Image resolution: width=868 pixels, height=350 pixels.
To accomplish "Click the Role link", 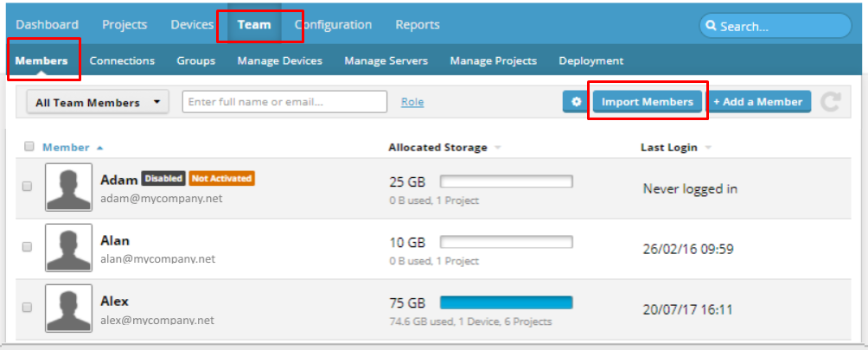I will coord(412,102).
